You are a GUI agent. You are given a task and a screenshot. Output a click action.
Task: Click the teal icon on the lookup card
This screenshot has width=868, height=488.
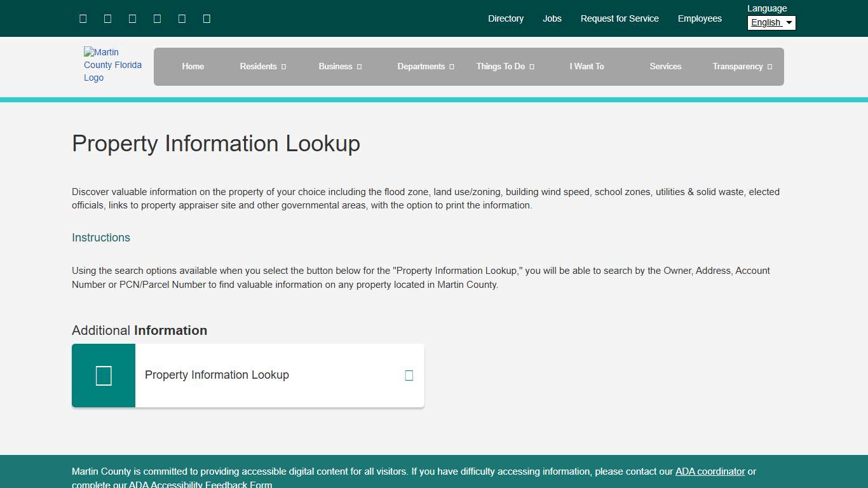(x=103, y=375)
